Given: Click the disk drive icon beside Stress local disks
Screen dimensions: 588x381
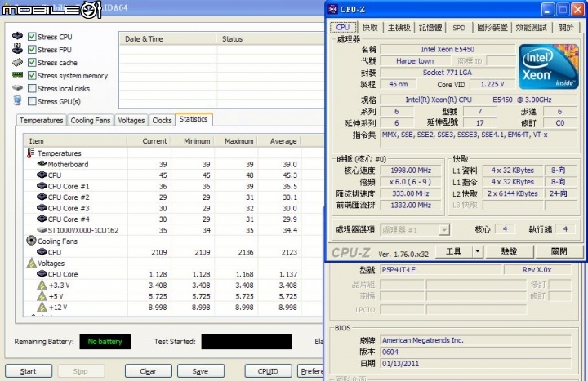Looking at the screenshot, I should coord(17,87).
